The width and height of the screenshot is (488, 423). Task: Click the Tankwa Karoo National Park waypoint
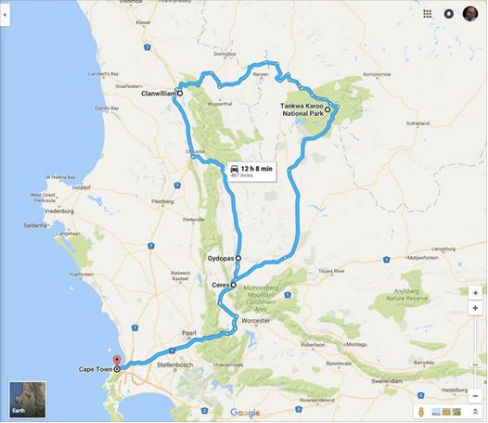click(x=328, y=109)
